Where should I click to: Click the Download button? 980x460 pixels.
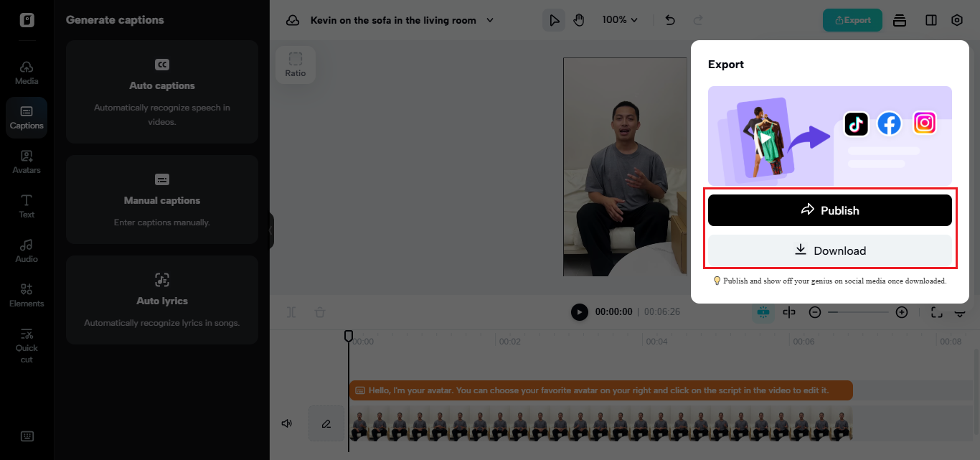pos(829,250)
